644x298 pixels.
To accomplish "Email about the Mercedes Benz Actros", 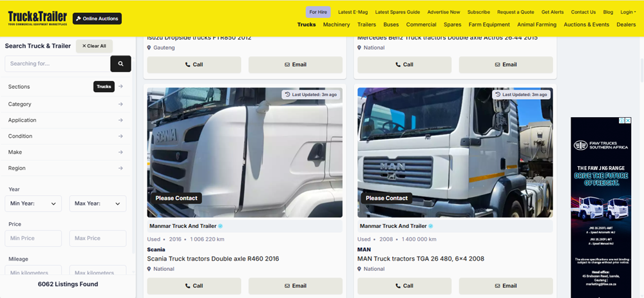I will (x=506, y=64).
